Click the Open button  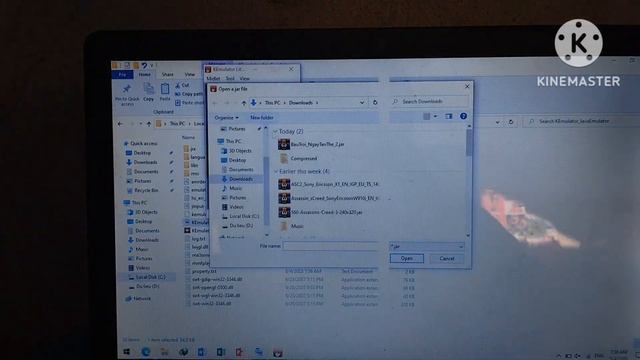click(x=407, y=258)
